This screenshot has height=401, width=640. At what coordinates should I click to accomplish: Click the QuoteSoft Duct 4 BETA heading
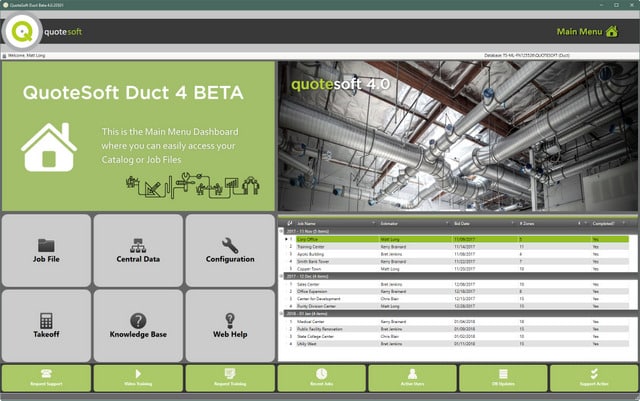(x=133, y=93)
